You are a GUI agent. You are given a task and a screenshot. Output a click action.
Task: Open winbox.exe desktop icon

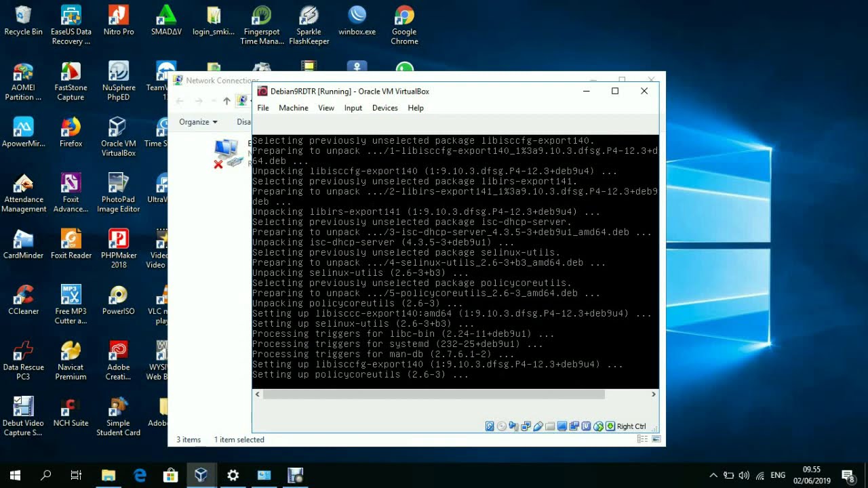pyautogui.click(x=357, y=21)
